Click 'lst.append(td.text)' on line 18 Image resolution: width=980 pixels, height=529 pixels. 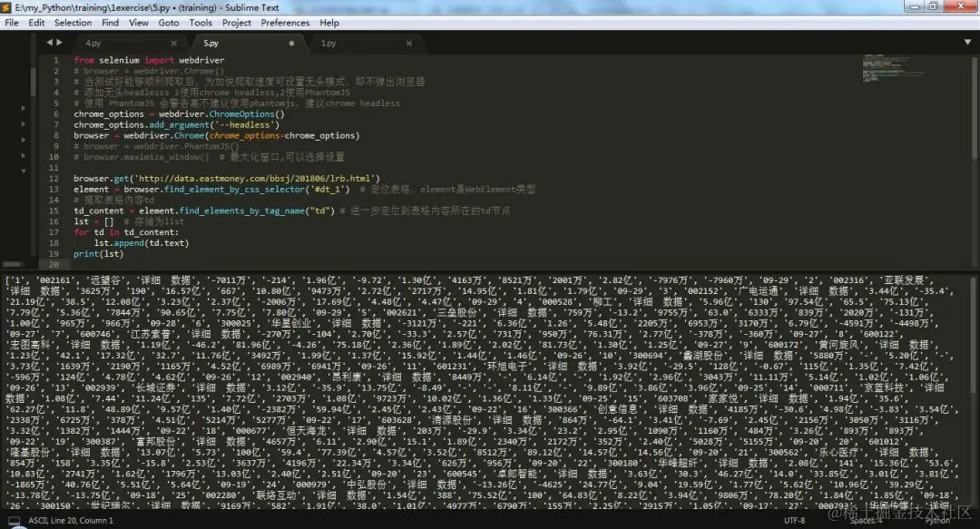(x=142, y=242)
